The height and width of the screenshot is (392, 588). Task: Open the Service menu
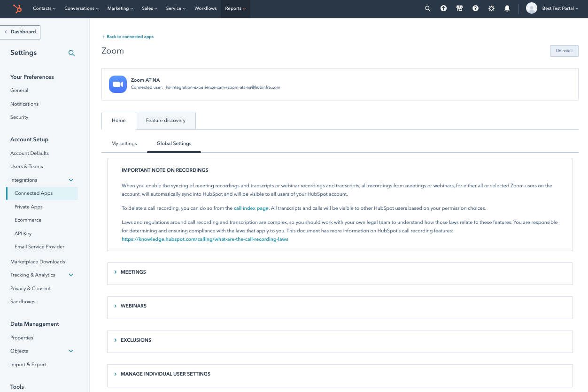pos(176,8)
